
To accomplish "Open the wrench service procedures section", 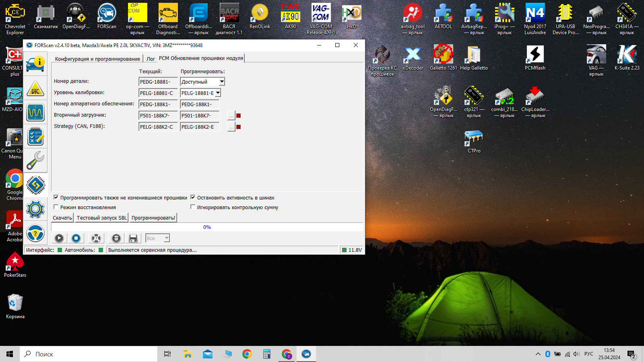I will tap(35, 161).
